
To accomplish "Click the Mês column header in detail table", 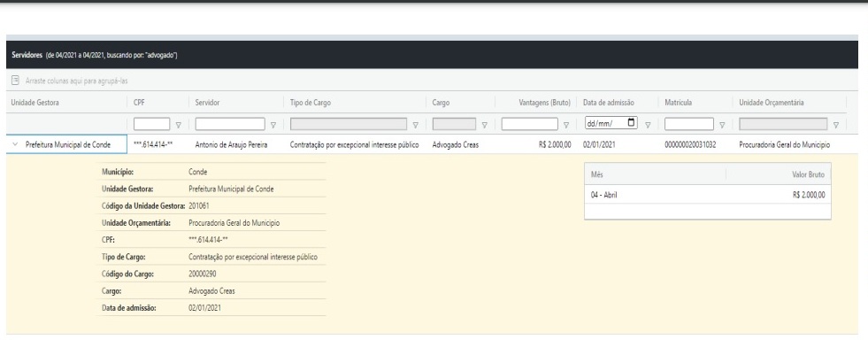I will pos(596,174).
